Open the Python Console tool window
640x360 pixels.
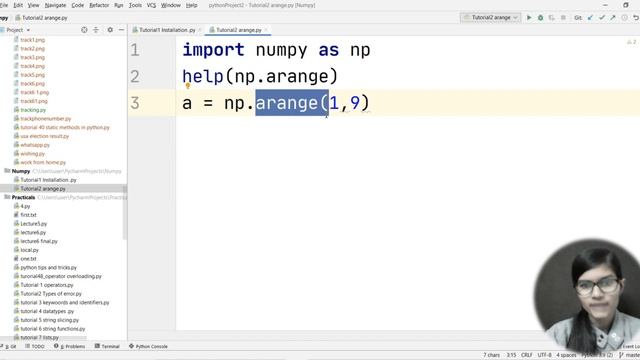pos(148,346)
